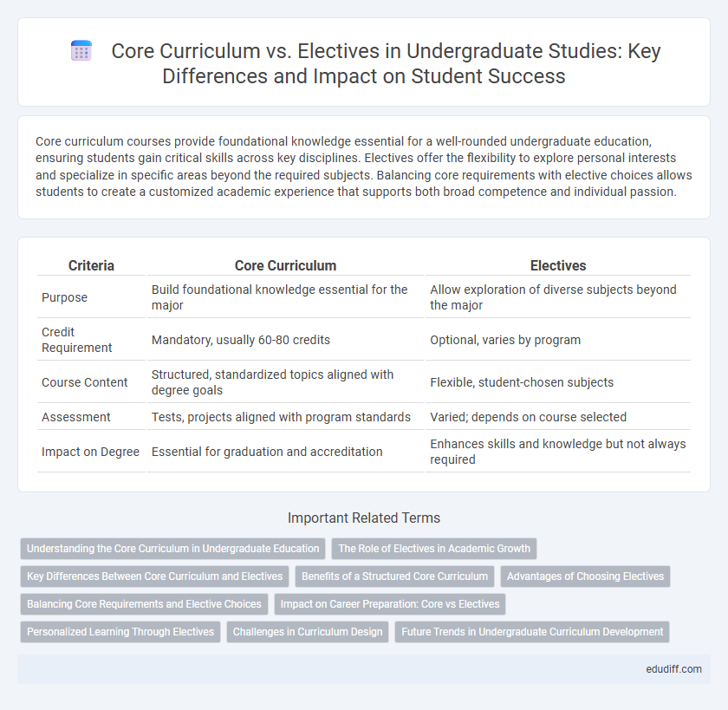Viewport: 728px width, 710px height.
Task: Select the 'Impact on Degree' row label
Action: 90,452
